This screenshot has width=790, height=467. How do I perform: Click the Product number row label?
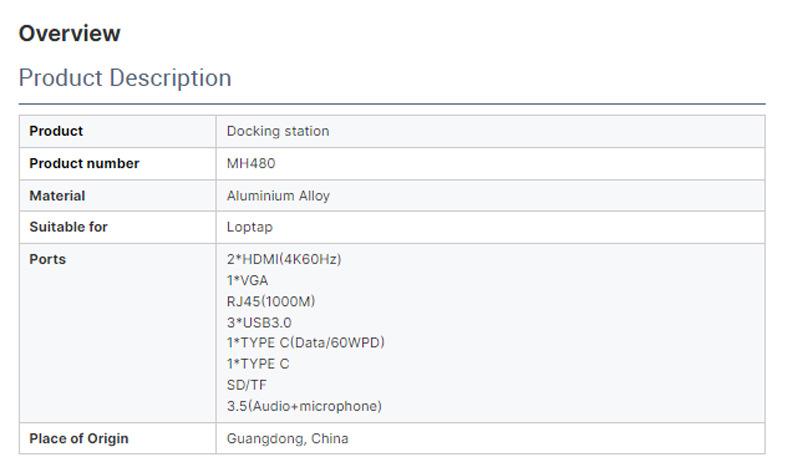pos(84,163)
